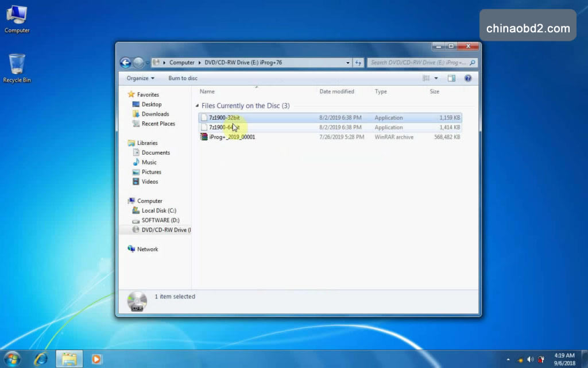Expand address bar history dropdown

pyautogui.click(x=347, y=63)
